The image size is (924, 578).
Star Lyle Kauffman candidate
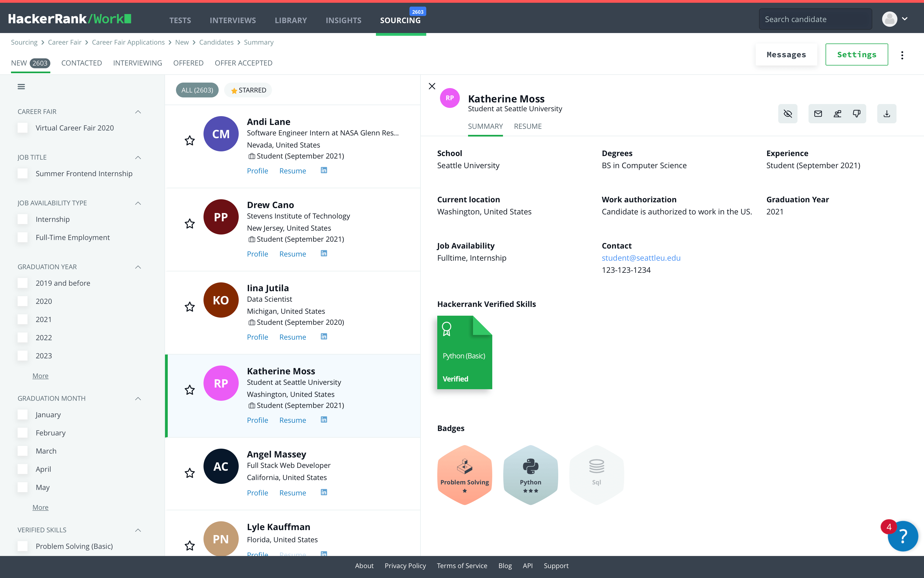click(190, 546)
